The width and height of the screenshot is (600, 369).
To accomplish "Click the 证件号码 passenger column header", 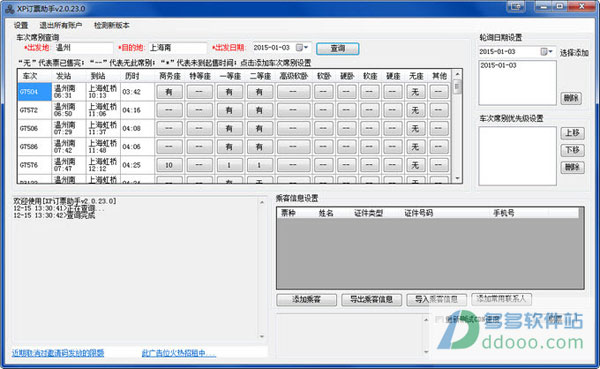I will coord(419,213).
